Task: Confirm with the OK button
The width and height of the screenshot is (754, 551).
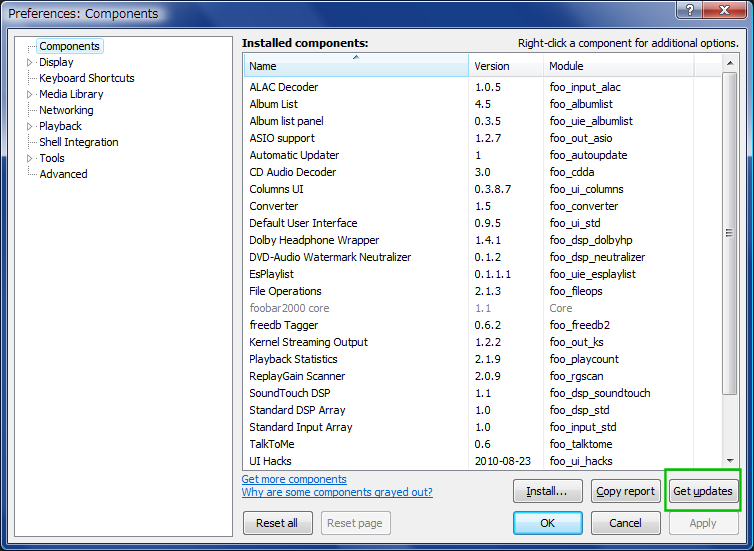Action: tap(548, 523)
